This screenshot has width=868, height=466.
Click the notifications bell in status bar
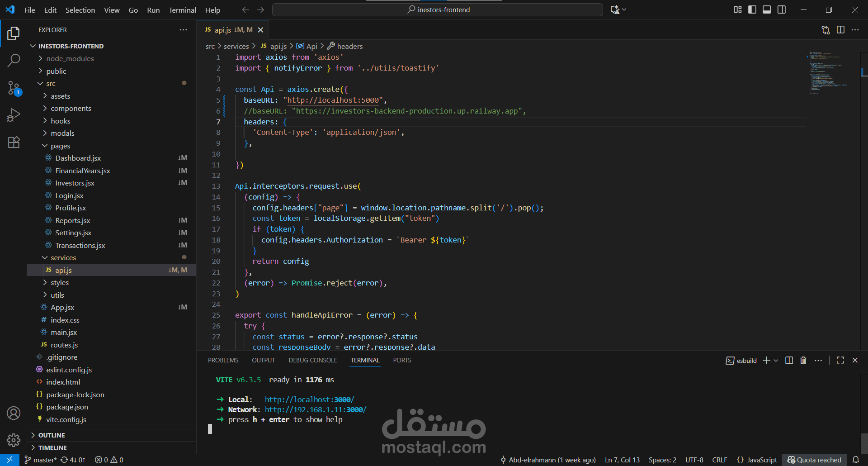point(855,460)
